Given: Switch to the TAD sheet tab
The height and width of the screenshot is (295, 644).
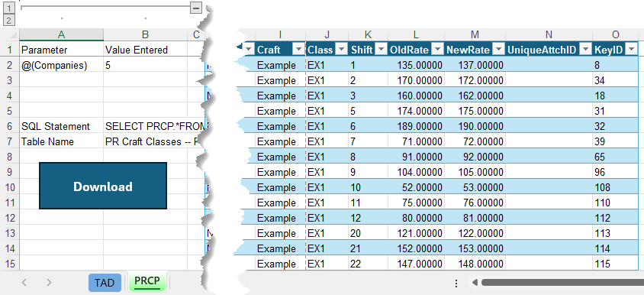Looking at the screenshot, I should (x=105, y=283).
